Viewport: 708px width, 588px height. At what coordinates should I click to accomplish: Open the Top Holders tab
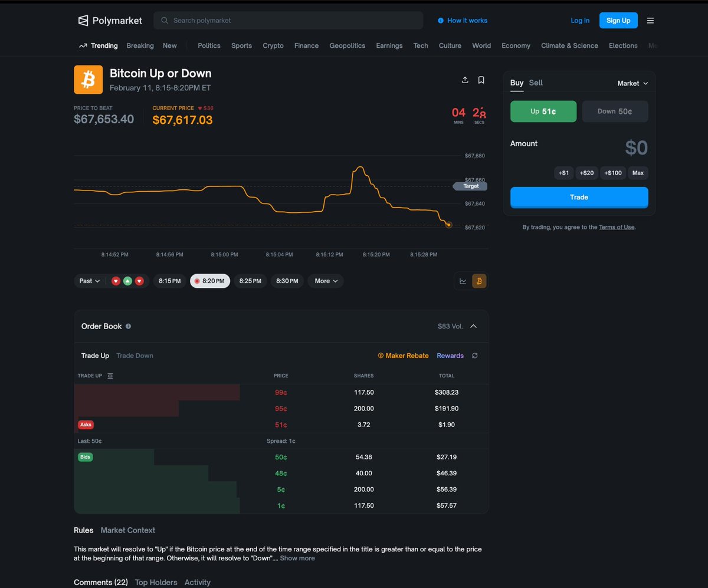(x=156, y=582)
